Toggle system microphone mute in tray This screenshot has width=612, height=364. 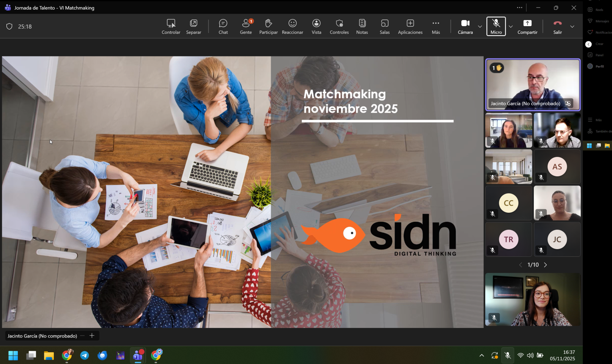click(x=508, y=355)
